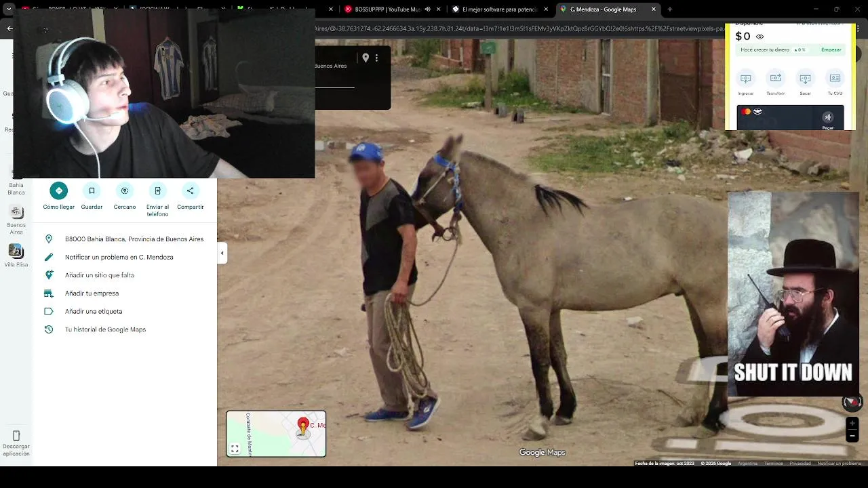Open Street View more options menu

376,58
